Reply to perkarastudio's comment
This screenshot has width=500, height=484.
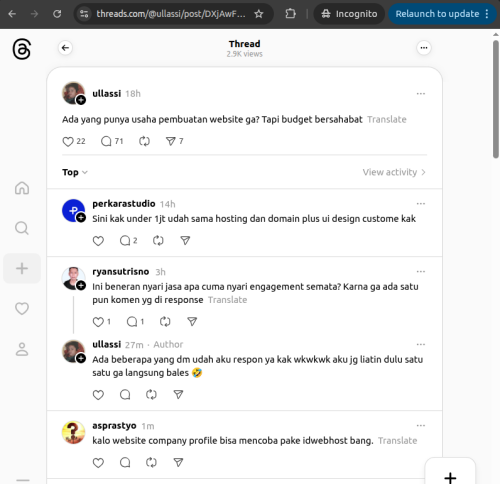128,241
